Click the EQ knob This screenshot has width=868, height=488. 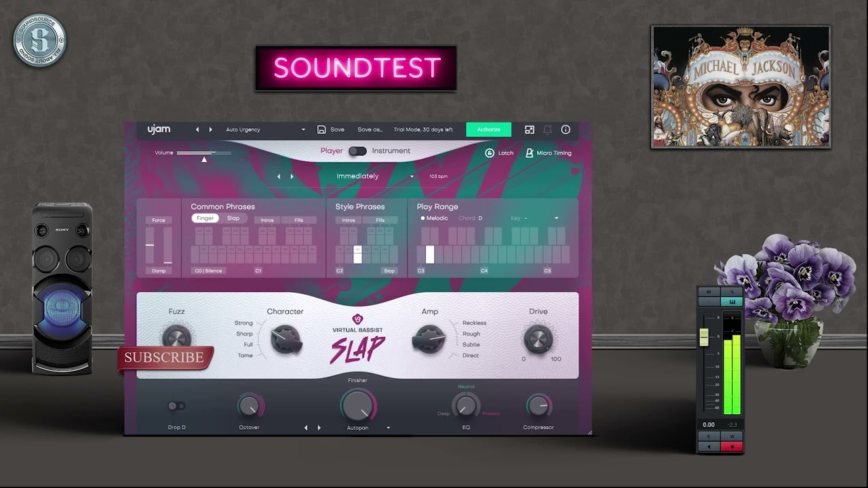click(466, 406)
